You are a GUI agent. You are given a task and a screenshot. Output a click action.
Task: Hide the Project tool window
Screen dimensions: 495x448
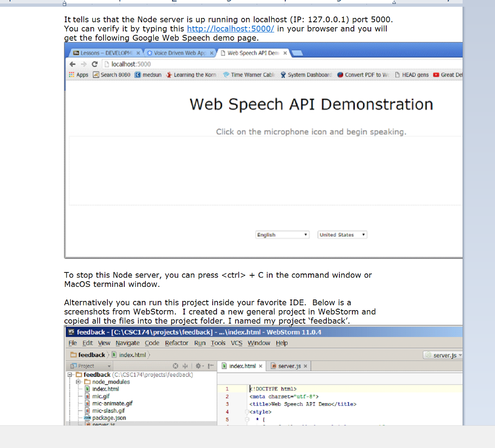pos(211,366)
